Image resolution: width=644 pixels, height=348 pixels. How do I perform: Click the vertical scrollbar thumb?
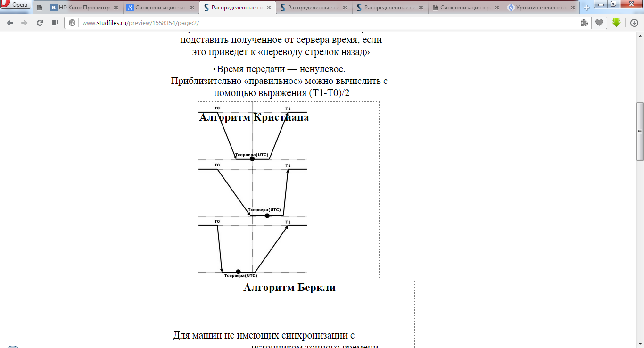point(640,132)
